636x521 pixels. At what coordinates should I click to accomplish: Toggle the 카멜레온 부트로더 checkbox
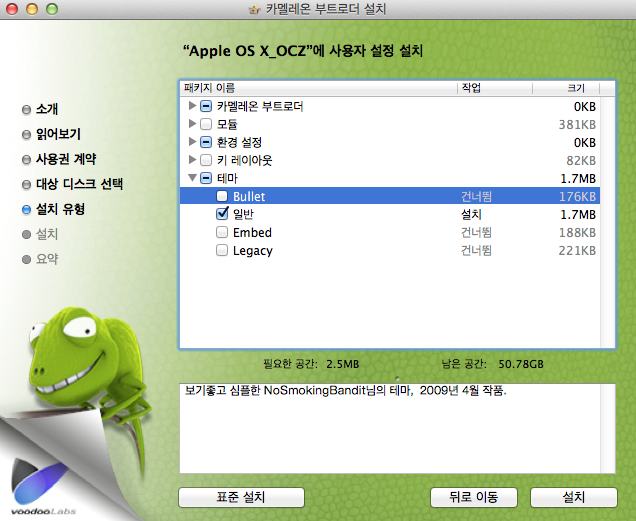click(x=206, y=106)
